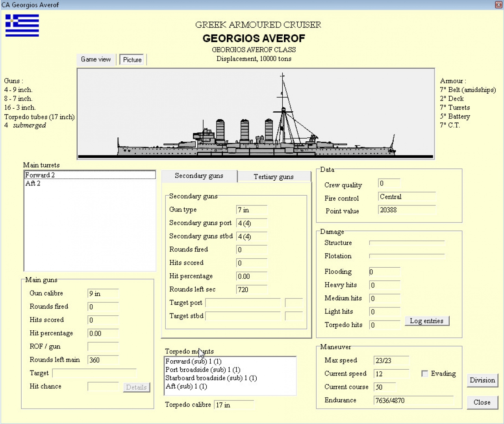The height and width of the screenshot is (424, 504).
Task: Open the Tertiary guns tab
Action: click(x=274, y=177)
